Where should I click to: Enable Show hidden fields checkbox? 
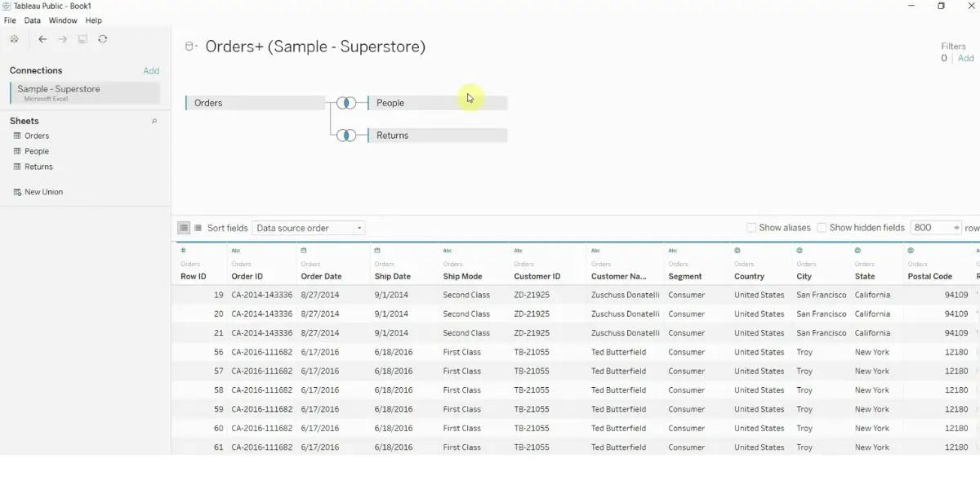[822, 228]
